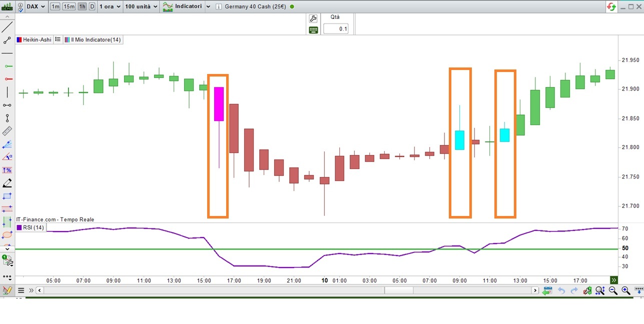Open the price list settings icon
Screen dimensions: 644x324
pos(58,39)
